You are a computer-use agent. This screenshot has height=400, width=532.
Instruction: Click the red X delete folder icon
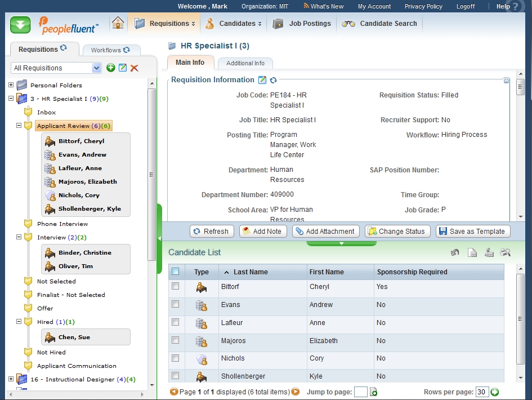click(135, 68)
